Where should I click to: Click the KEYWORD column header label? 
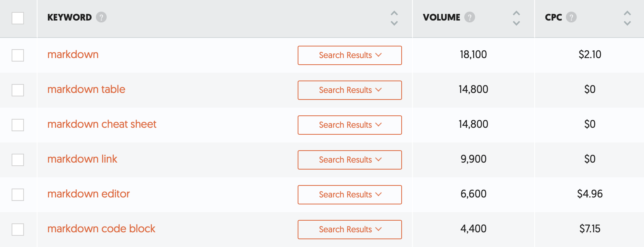pos(70,17)
